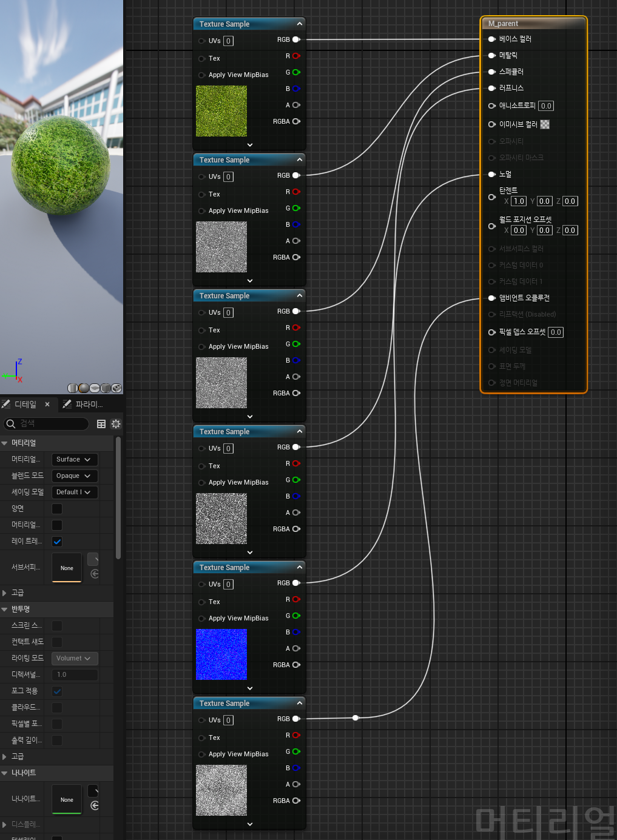The height and width of the screenshot is (840, 617).
Task: Toggle 포그 적용 checkbox
Action: (x=57, y=691)
